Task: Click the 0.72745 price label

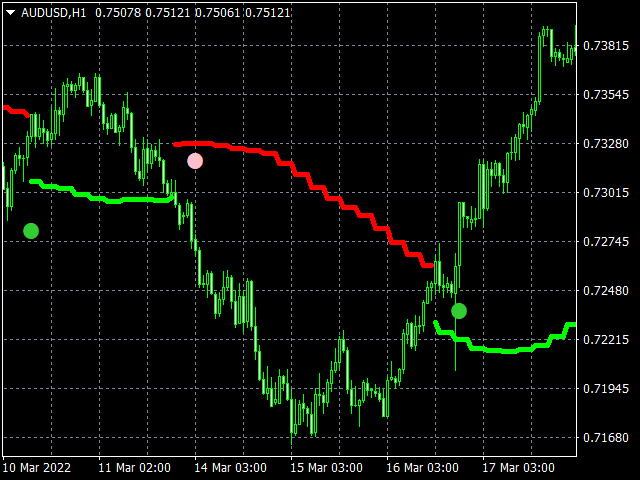Action: coord(606,242)
